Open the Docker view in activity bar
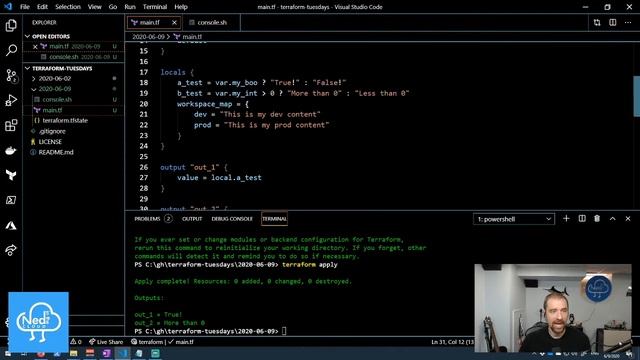 [11, 150]
